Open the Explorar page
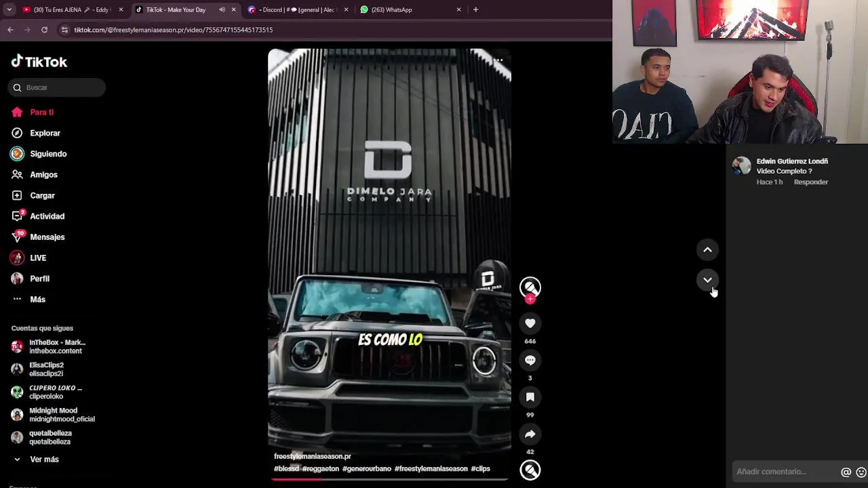This screenshot has height=488, width=868. (x=36, y=134)
